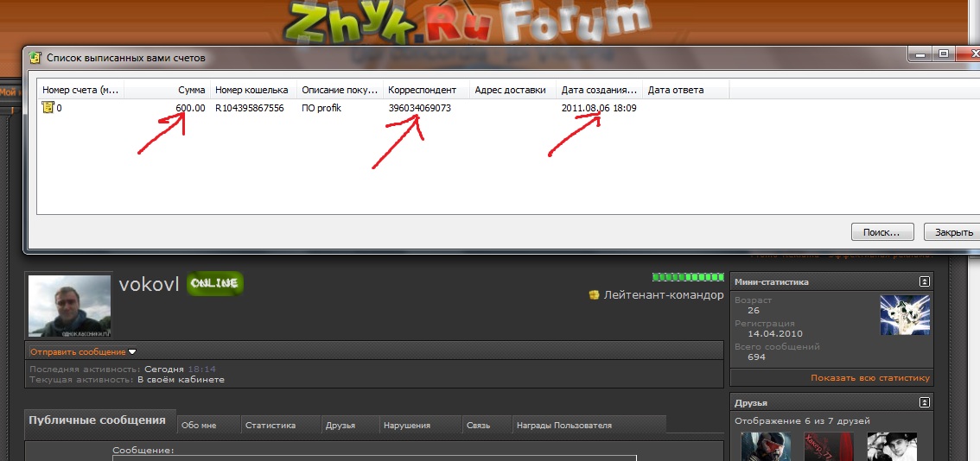The image size is (980, 461).
Task: Click the invoice icon in row 0
Action: 48,108
